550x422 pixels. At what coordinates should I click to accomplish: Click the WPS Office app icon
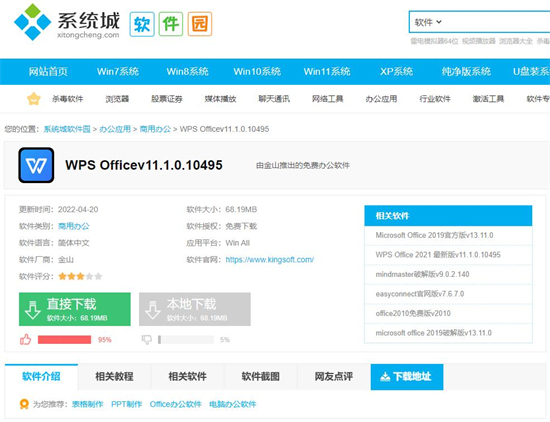(x=36, y=165)
